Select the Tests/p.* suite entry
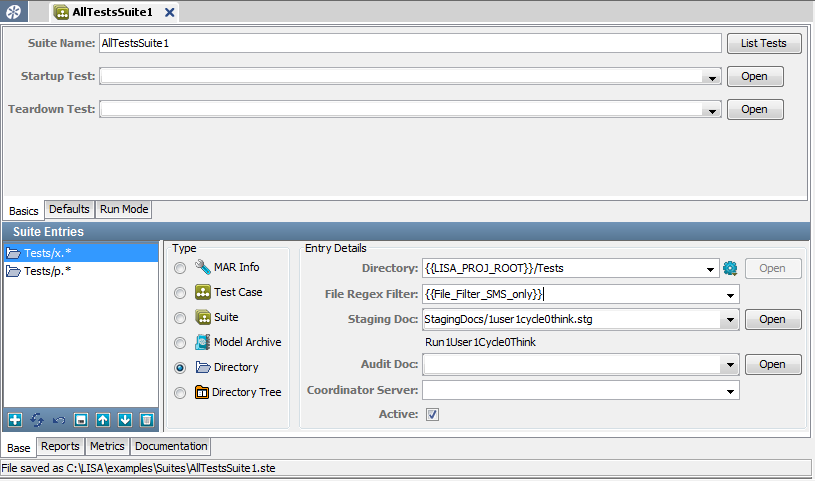Image resolution: width=815 pixels, height=481 pixels. pyautogui.click(x=81, y=271)
